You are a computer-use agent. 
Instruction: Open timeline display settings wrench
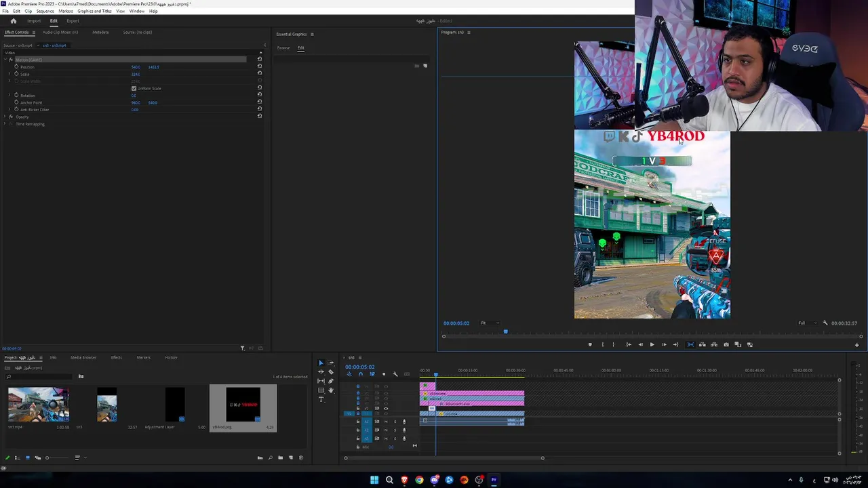click(395, 374)
